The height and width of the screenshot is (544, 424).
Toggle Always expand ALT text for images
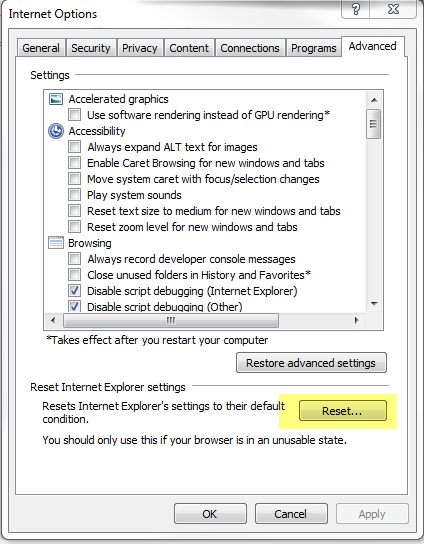[x=75, y=147]
